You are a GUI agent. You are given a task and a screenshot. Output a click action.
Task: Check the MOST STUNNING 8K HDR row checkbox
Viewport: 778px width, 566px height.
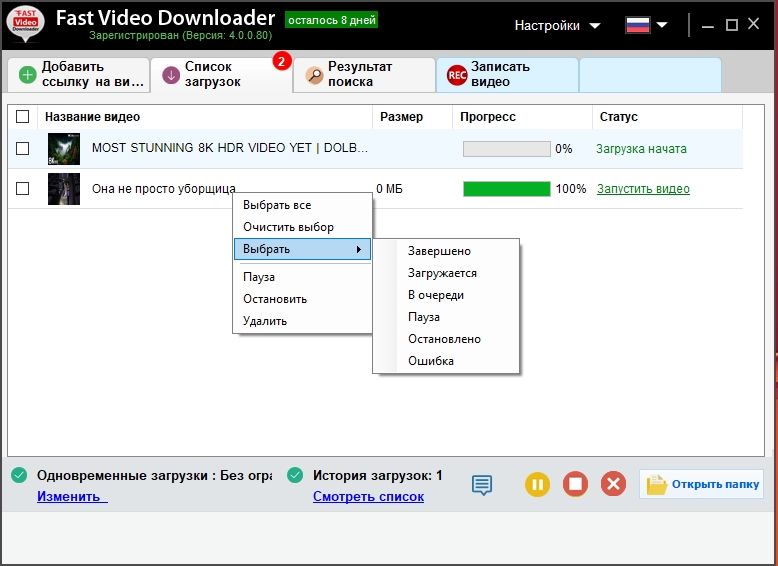click(22, 148)
